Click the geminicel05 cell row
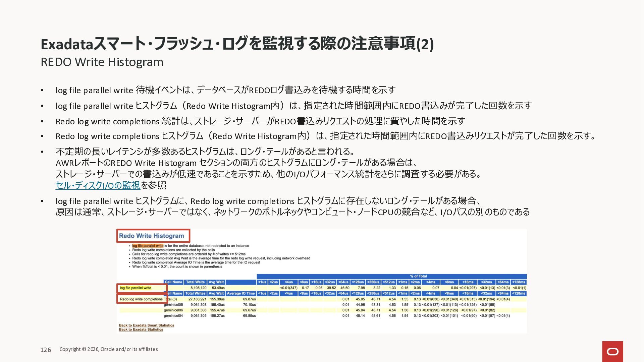Image resolution: width=644 pixels, height=362 pixels. point(173,305)
